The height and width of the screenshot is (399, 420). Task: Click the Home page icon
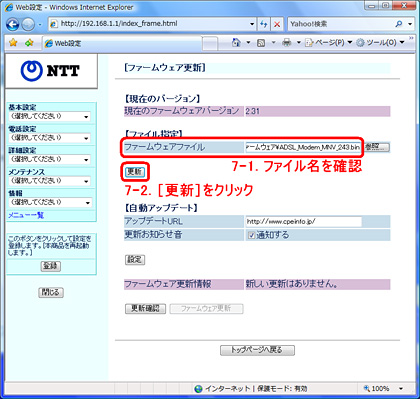[x=236, y=42]
